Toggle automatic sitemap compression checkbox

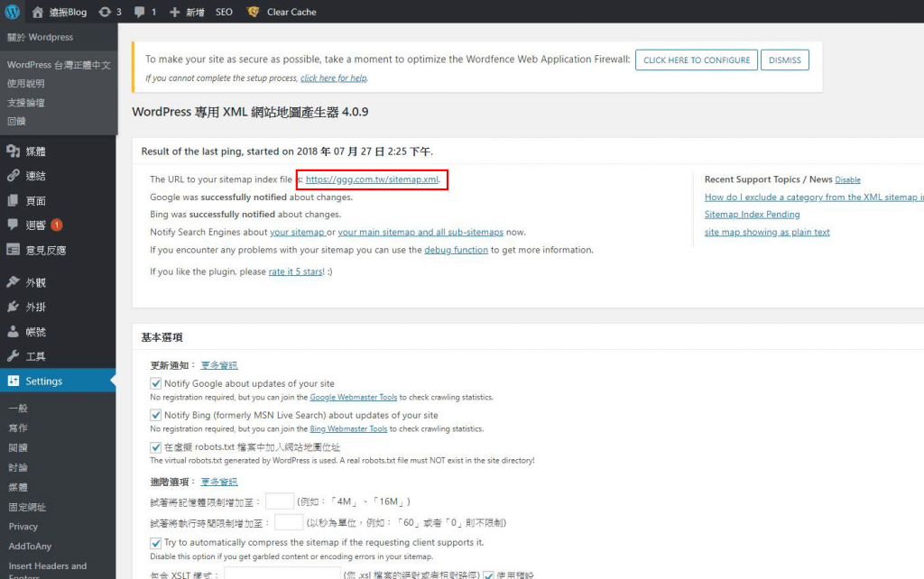(155, 543)
